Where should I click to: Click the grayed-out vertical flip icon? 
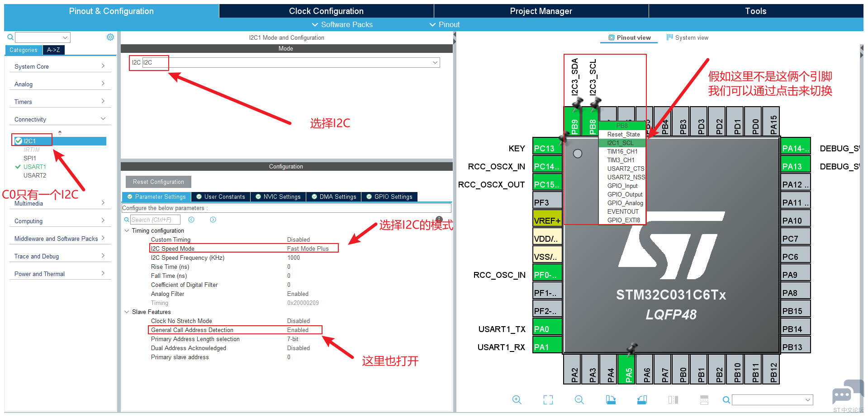pos(704,400)
